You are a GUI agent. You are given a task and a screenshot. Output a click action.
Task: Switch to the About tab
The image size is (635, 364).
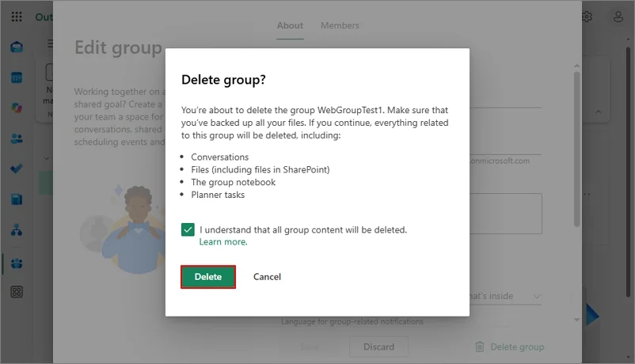click(x=290, y=25)
